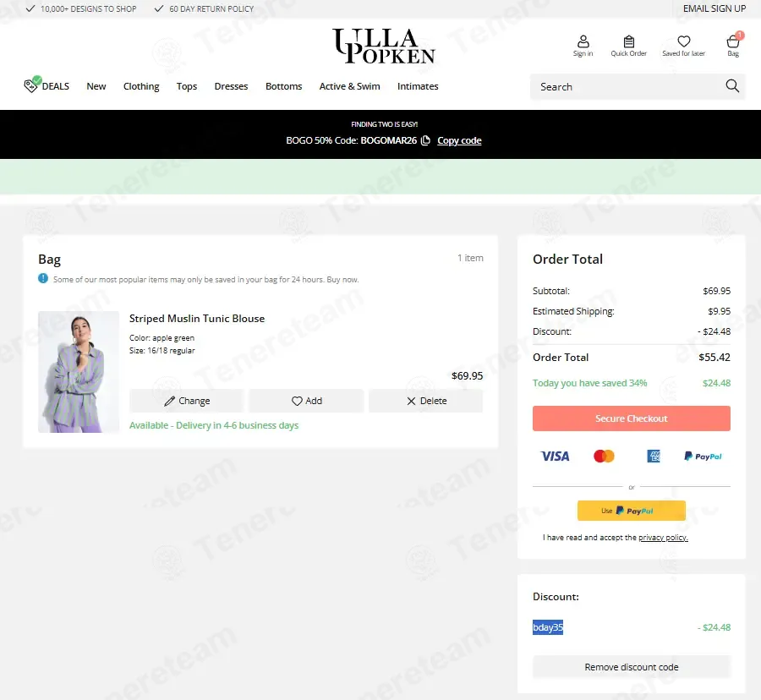Click the search magnifying glass icon

coord(732,86)
